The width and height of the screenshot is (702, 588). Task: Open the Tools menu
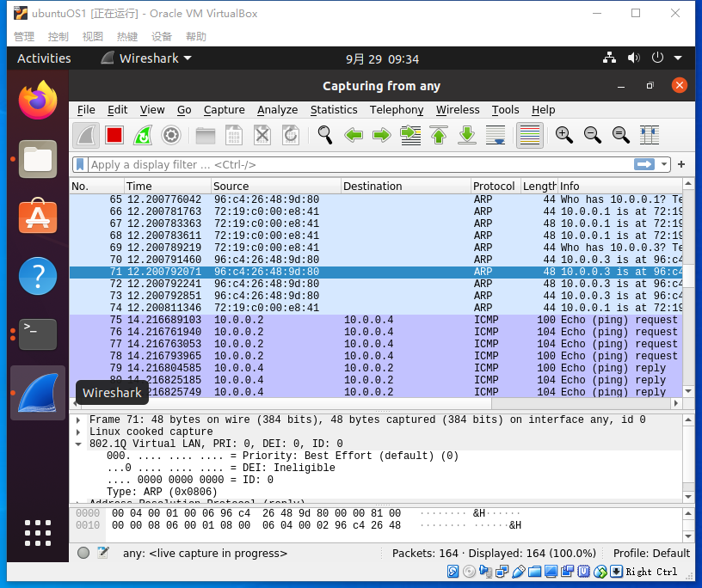[x=506, y=110]
